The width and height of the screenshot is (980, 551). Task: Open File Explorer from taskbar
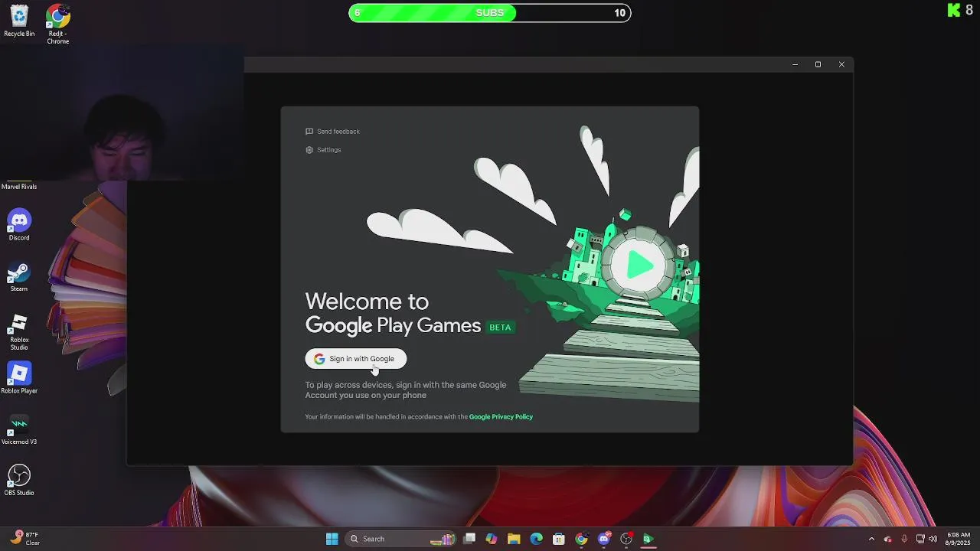(x=514, y=539)
